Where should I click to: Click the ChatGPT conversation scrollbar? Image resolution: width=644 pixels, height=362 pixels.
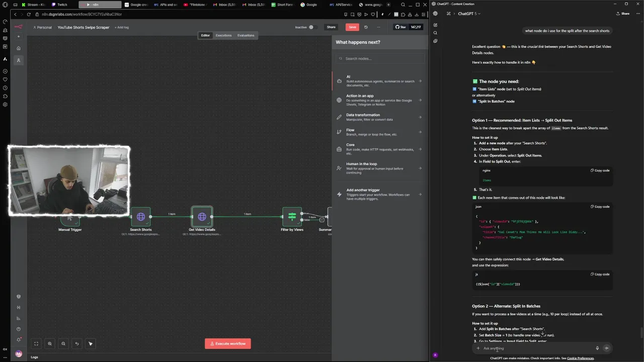pyautogui.click(x=641, y=332)
